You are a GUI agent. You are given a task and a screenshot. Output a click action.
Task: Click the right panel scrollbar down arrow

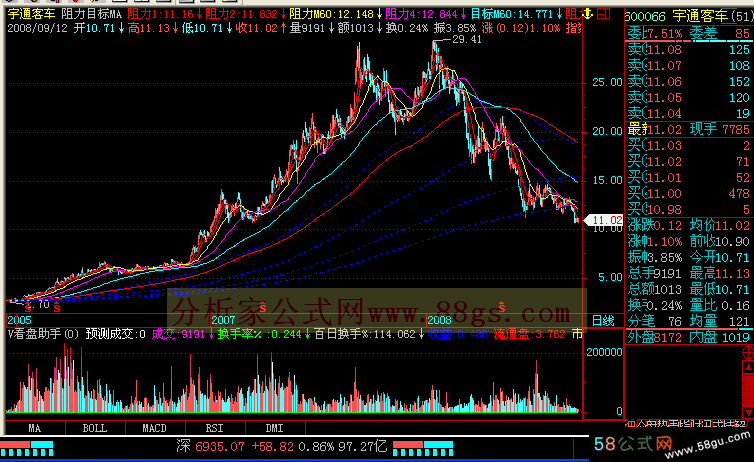[x=748, y=412]
